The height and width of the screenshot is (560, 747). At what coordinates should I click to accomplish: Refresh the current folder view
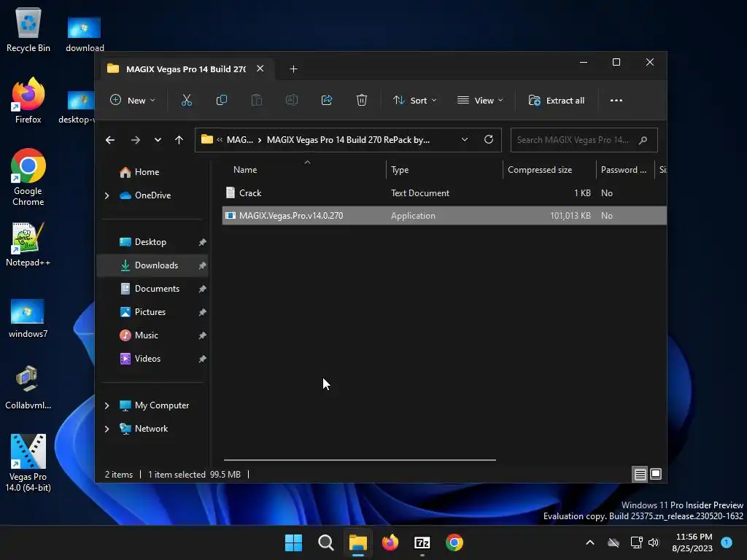(488, 139)
